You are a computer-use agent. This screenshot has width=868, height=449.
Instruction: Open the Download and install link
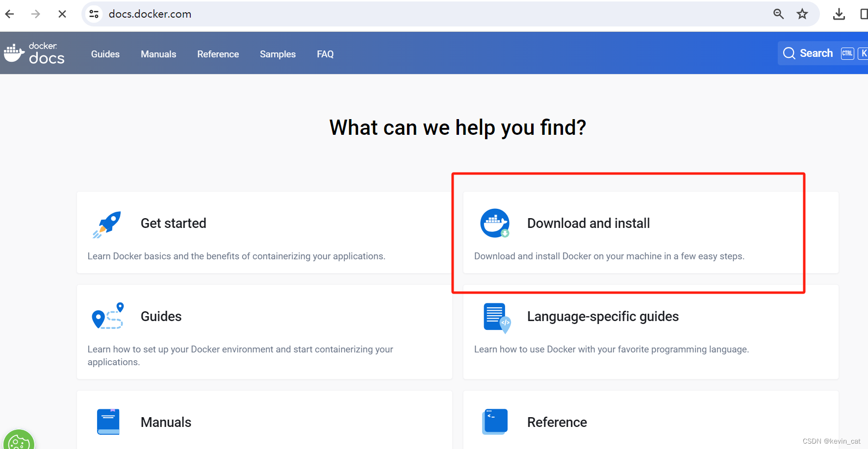(x=588, y=224)
